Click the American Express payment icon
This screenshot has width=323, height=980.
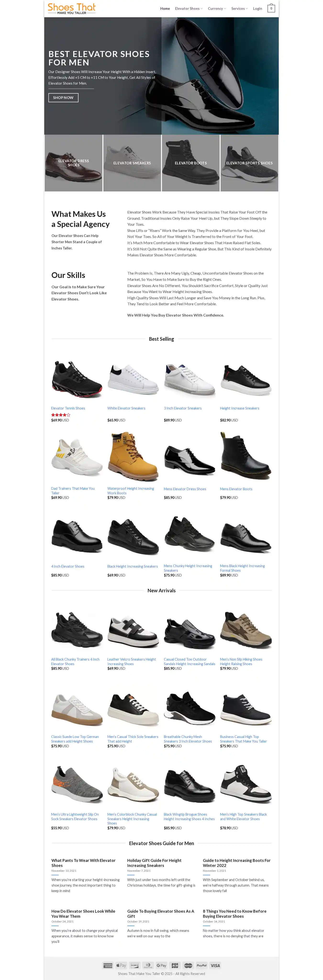[108, 965]
